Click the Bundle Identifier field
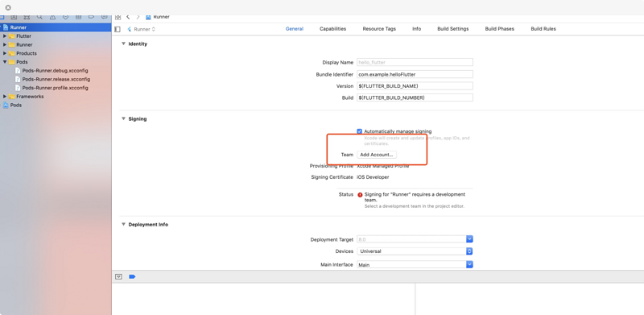Viewport: 644px width, 315px height. (x=415, y=74)
